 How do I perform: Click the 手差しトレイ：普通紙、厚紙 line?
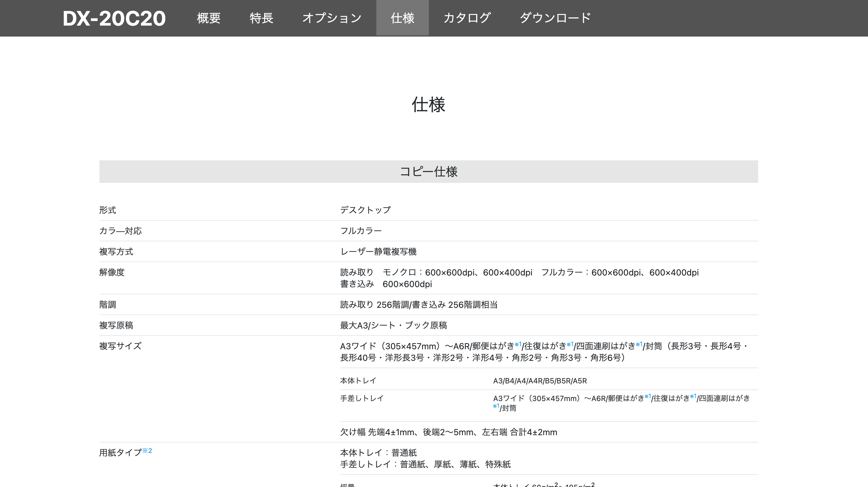(x=425, y=464)
